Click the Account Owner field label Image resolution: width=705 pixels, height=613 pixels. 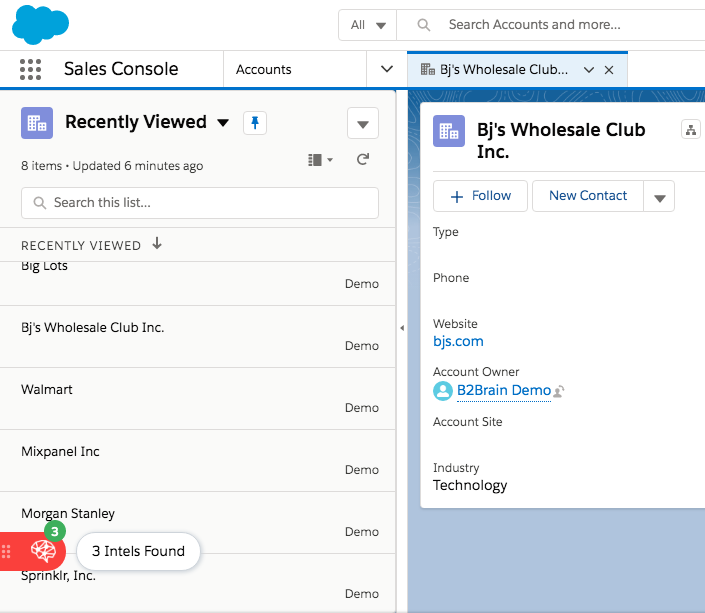pos(476,372)
